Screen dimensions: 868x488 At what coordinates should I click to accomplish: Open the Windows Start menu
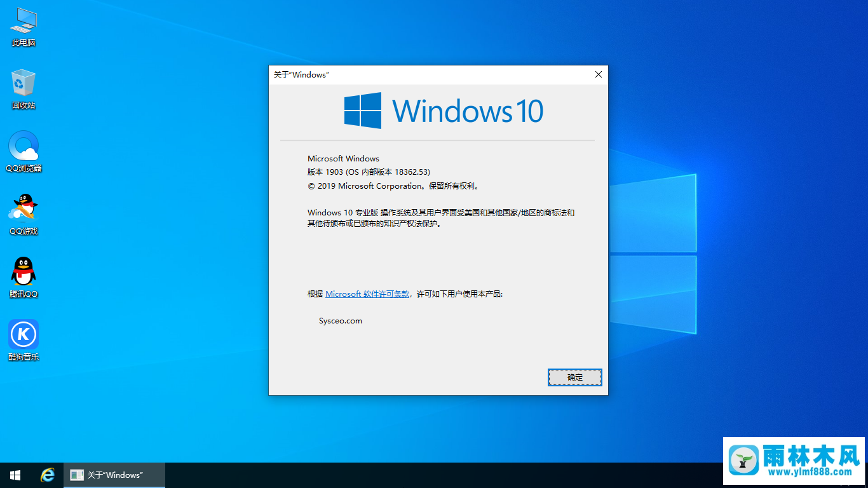tap(15, 475)
